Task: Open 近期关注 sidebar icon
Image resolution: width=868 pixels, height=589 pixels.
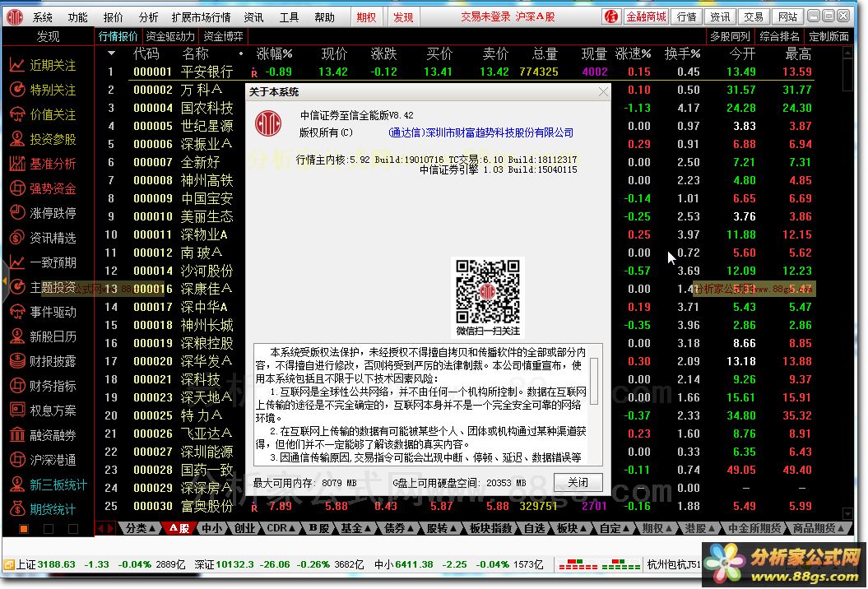Action: (16, 65)
